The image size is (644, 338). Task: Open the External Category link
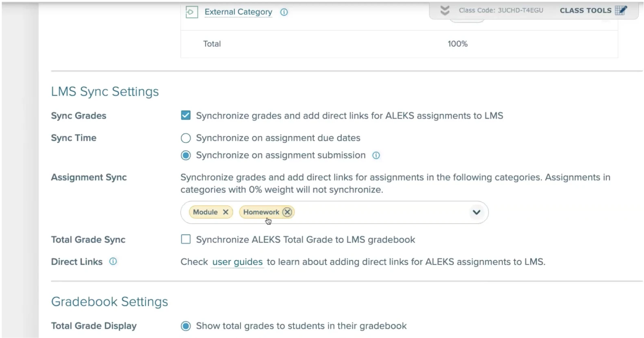click(238, 12)
